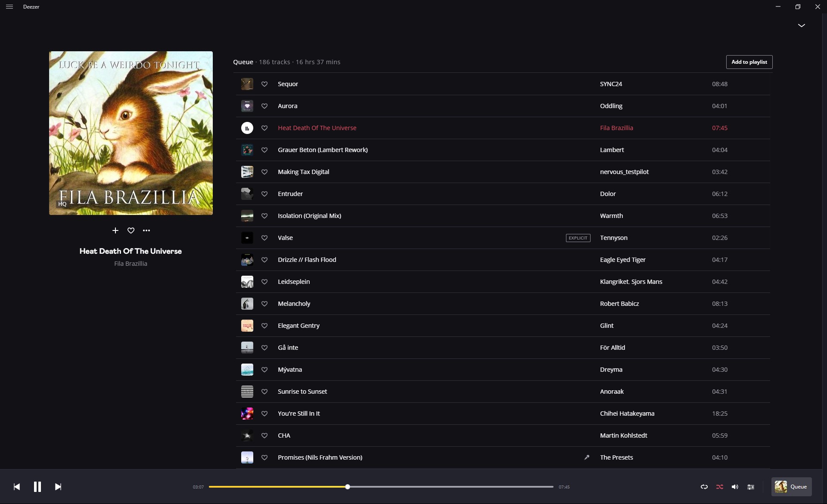Open the audio settings equalizer icon
The image size is (827, 504).
pos(751,487)
